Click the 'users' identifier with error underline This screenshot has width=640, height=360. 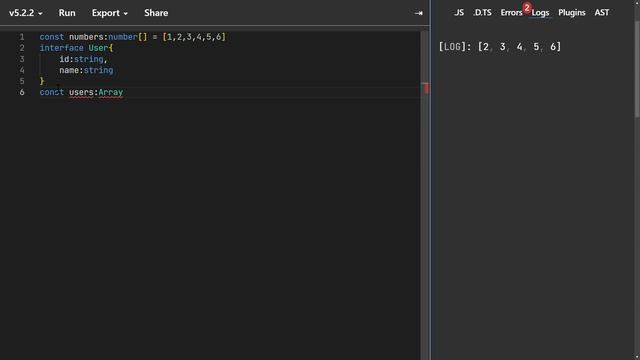click(x=81, y=92)
